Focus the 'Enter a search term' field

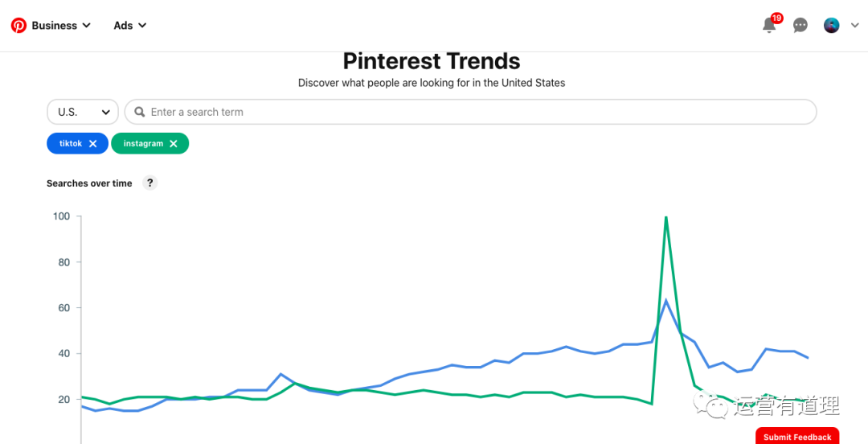[x=474, y=112]
